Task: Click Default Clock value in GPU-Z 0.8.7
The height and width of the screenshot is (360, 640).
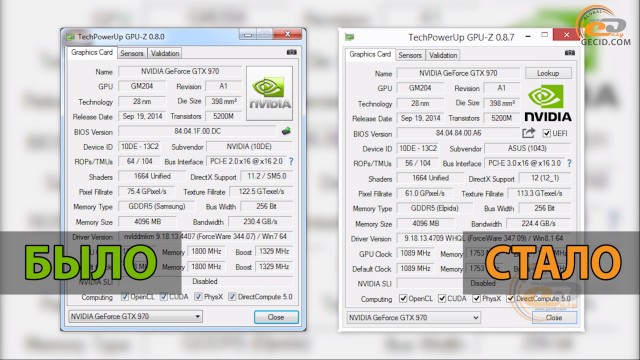Action: (415, 269)
